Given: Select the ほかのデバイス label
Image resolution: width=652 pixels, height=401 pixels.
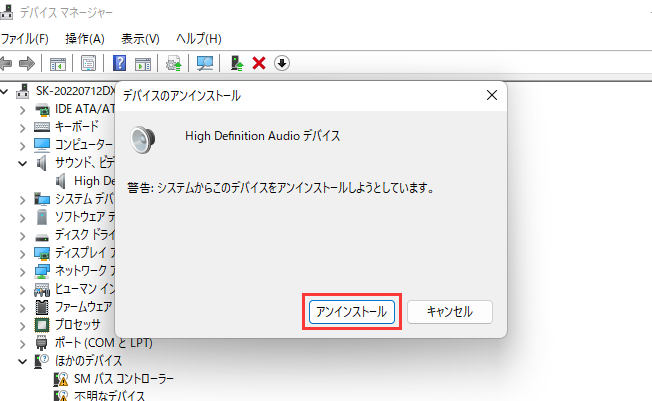Looking at the screenshot, I should coord(89,361).
